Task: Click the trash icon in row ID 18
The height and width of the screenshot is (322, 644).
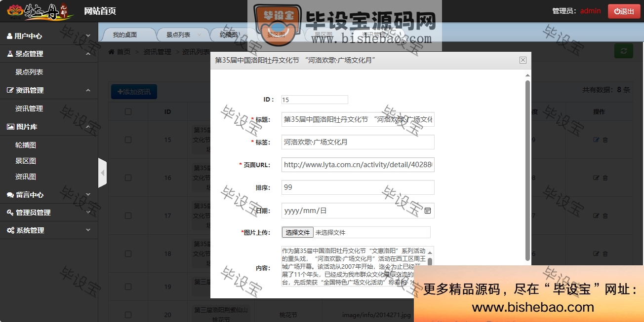Action: coord(605,254)
